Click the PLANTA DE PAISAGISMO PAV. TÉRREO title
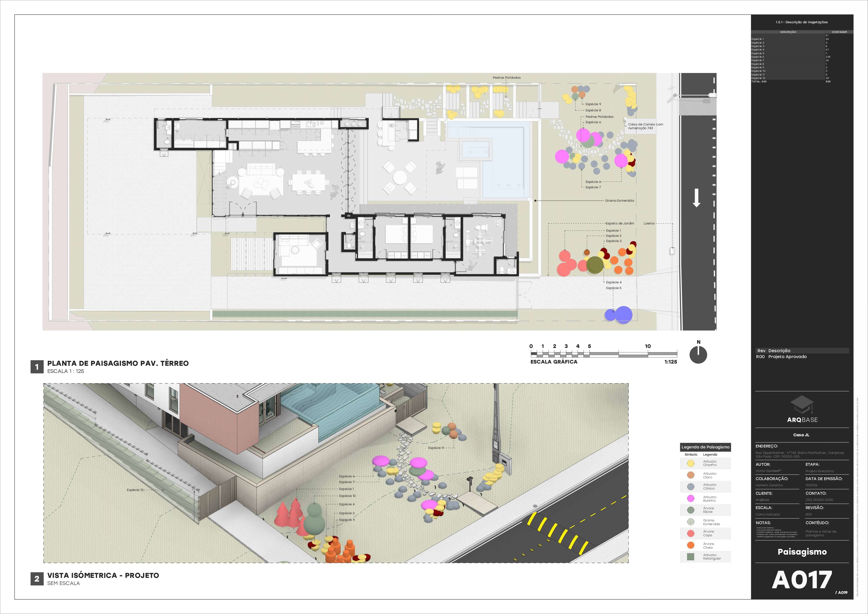 (118, 363)
